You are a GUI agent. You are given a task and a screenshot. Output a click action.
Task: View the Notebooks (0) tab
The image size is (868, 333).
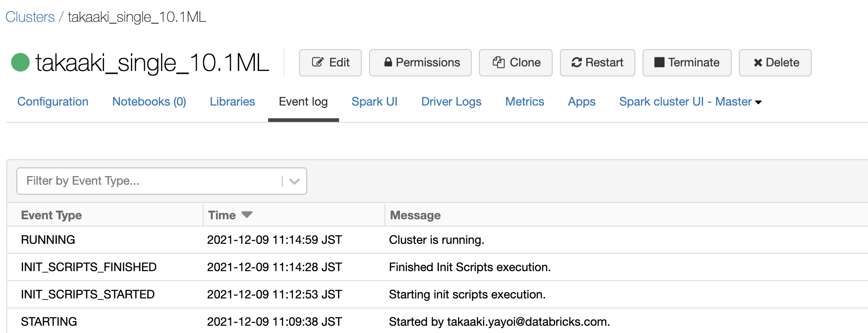(x=149, y=101)
